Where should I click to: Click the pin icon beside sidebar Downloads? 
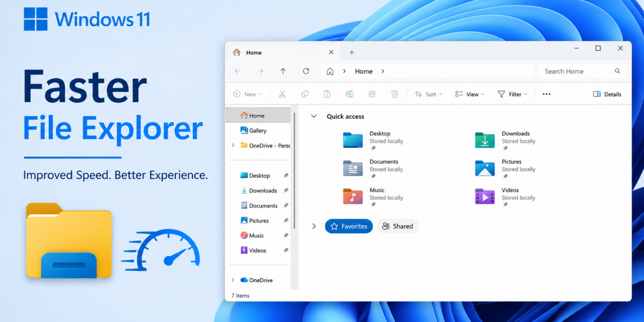click(286, 191)
